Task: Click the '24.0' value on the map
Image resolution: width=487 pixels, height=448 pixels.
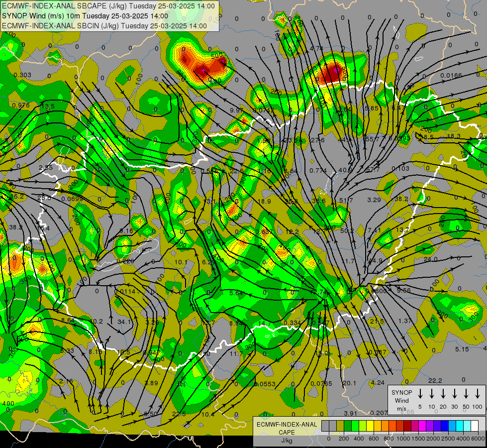Action: tap(430, 259)
